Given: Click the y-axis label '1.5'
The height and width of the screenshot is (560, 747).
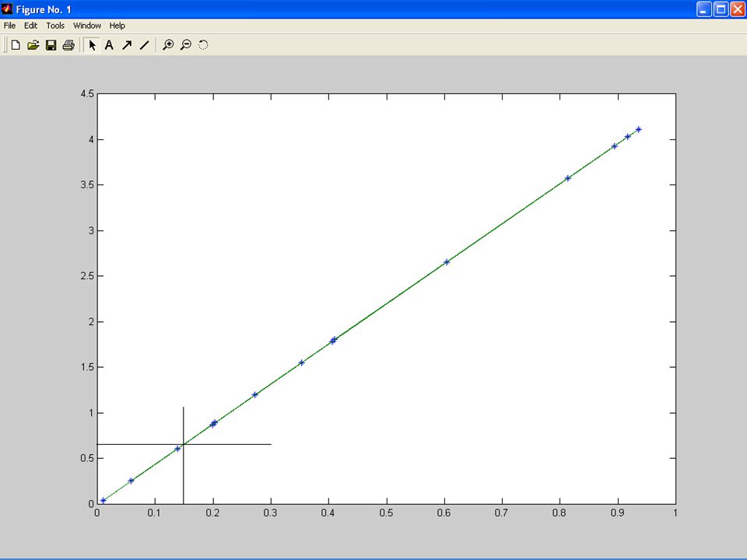Looking at the screenshot, I should coord(87,367).
